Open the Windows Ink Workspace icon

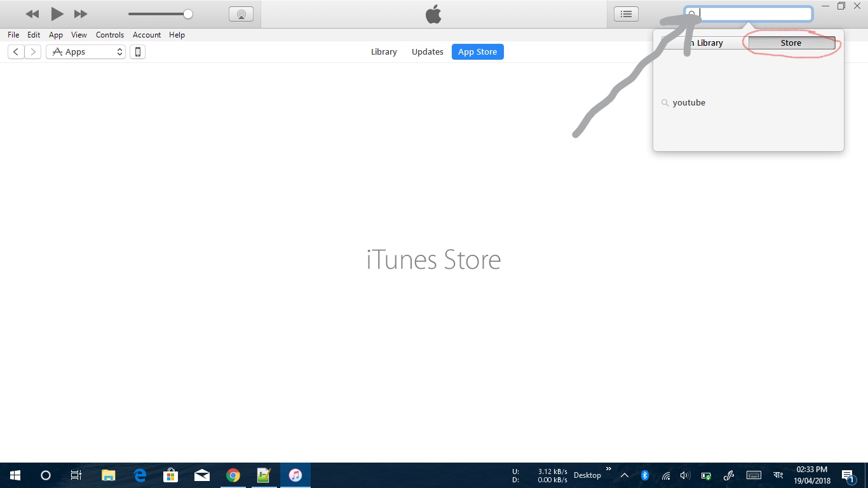[x=729, y=475]
